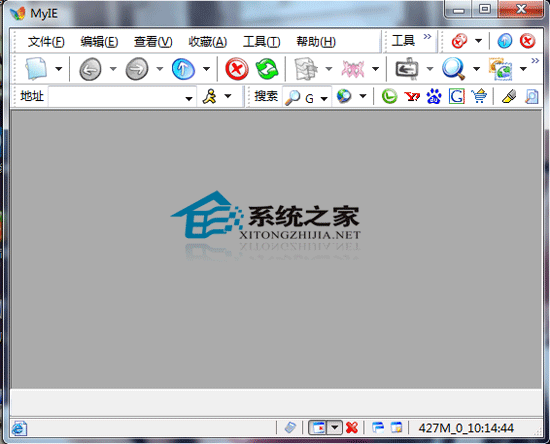Image resolution: width=550 pixels, height=444 pixels.
Task: Click in the 地址 address input field
Action: point(116,96)
